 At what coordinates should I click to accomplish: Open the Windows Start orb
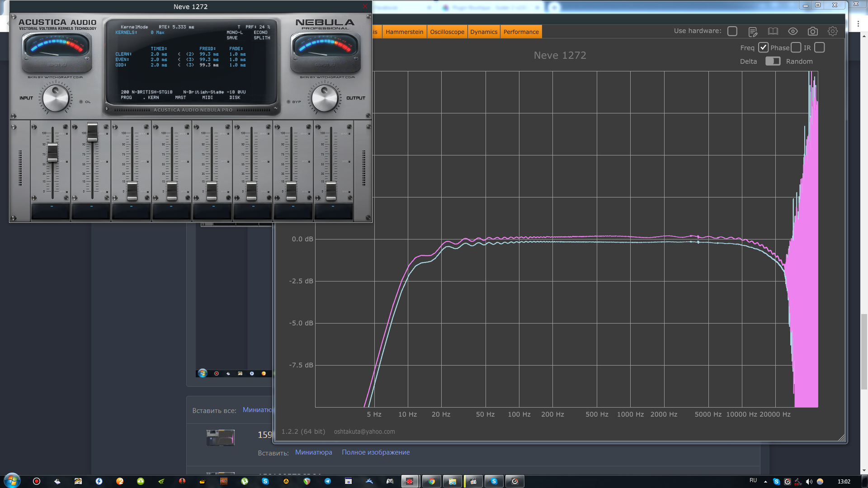tap(12, 481)
